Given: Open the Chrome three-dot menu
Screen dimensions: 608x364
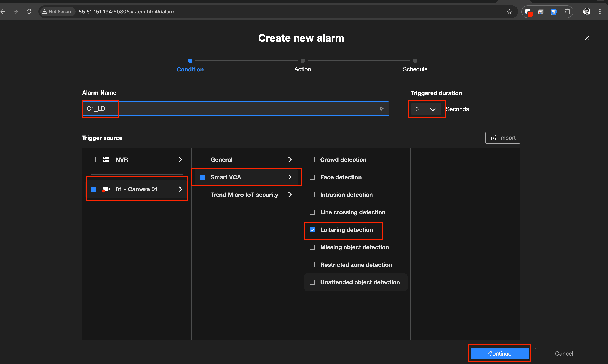Looking at the screenshot, I should point(600,11).
